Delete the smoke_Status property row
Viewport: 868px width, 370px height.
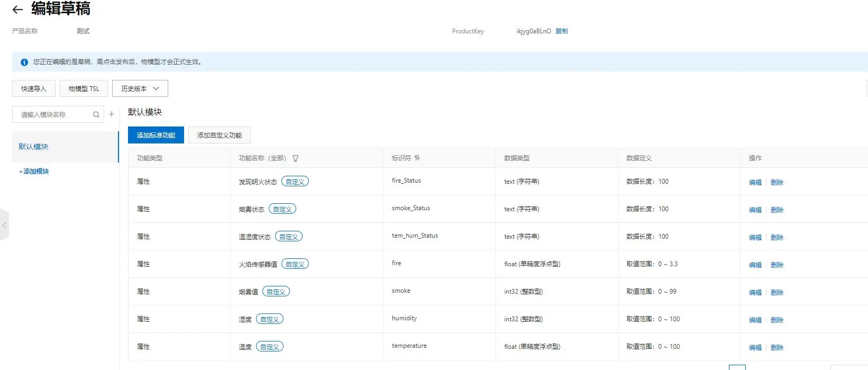coord(776,210)
